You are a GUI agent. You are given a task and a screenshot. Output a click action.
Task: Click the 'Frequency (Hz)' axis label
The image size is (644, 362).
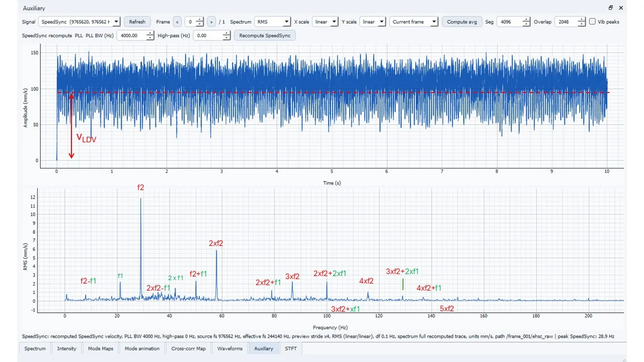(330, 327)
